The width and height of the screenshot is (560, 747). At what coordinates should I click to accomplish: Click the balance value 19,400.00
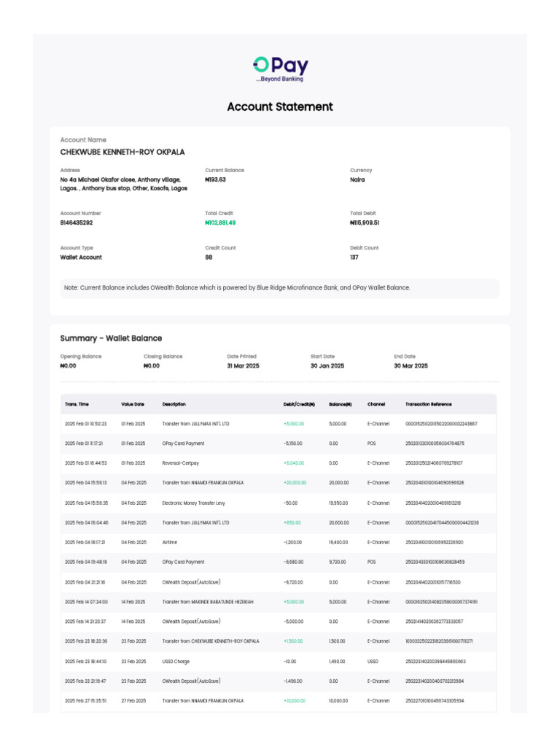pyautogui.click(x=338, y=542)
